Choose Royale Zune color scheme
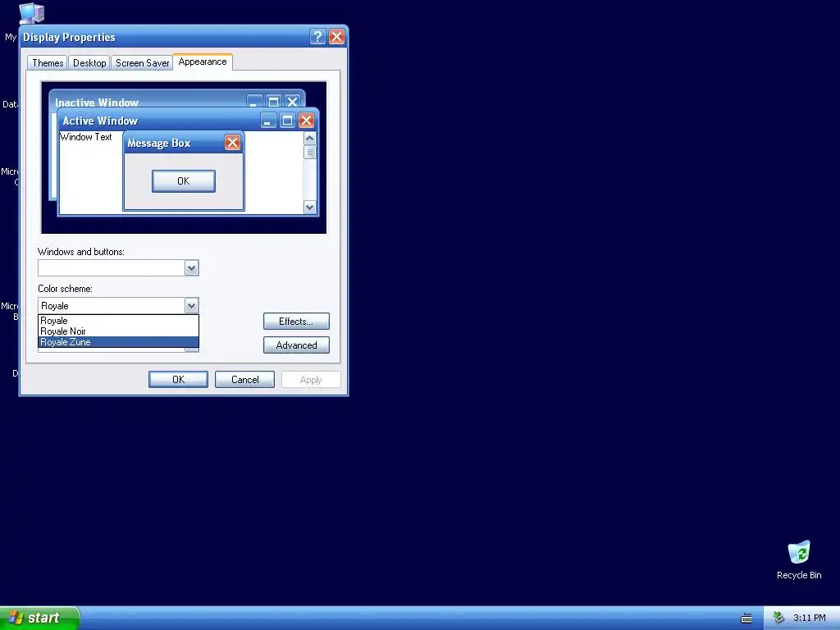The image size is (840, 630). (118, 342)
